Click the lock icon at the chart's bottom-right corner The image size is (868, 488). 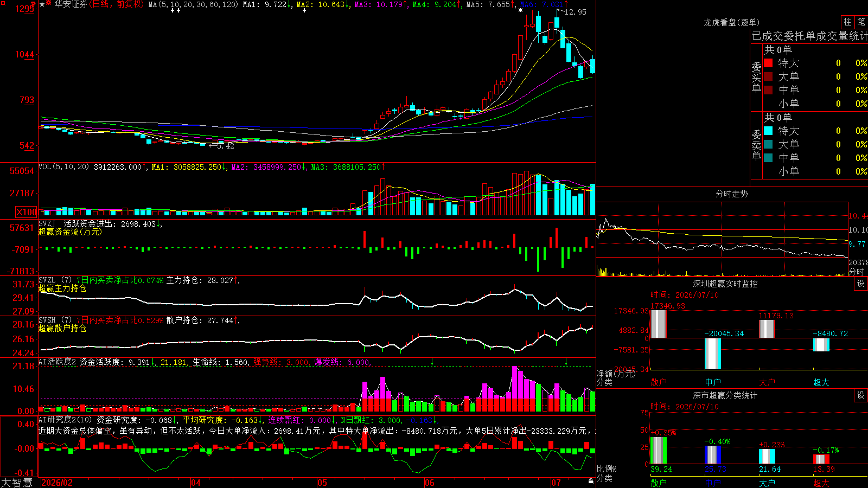coord(591,481)
